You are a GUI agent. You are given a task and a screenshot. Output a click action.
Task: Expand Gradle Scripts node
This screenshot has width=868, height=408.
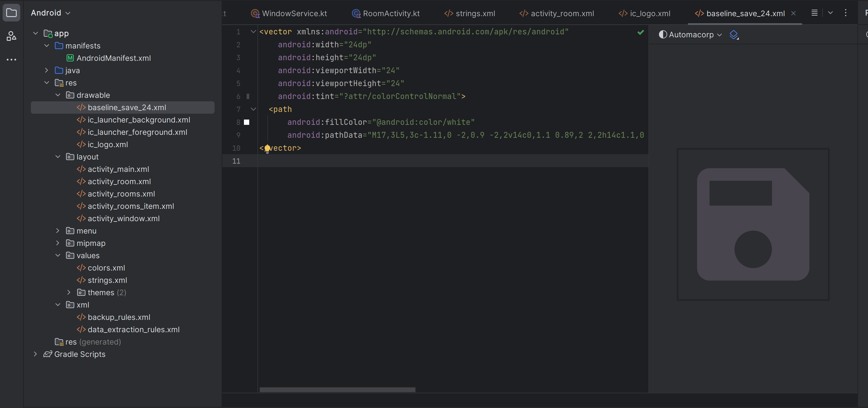(36, 354)
